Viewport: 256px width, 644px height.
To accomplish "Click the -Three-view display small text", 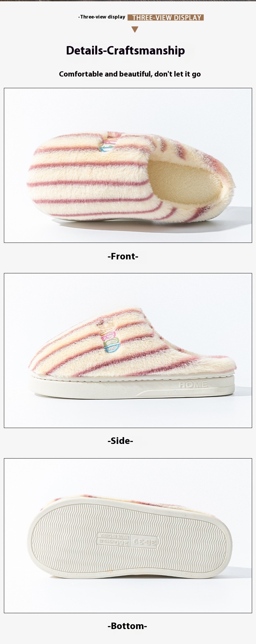I will tap(102, 17).
